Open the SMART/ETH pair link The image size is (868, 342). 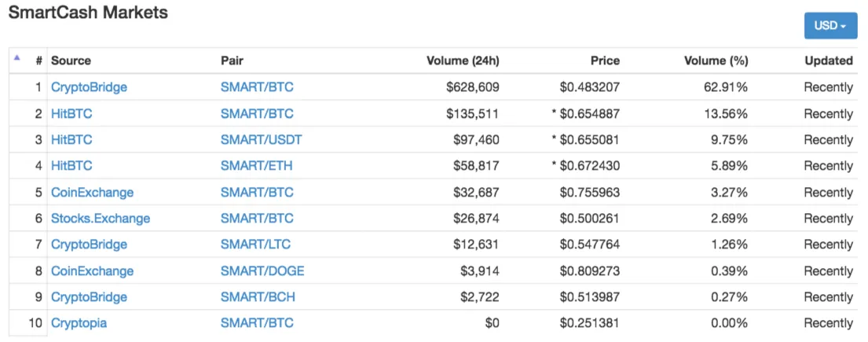point(256,166)
